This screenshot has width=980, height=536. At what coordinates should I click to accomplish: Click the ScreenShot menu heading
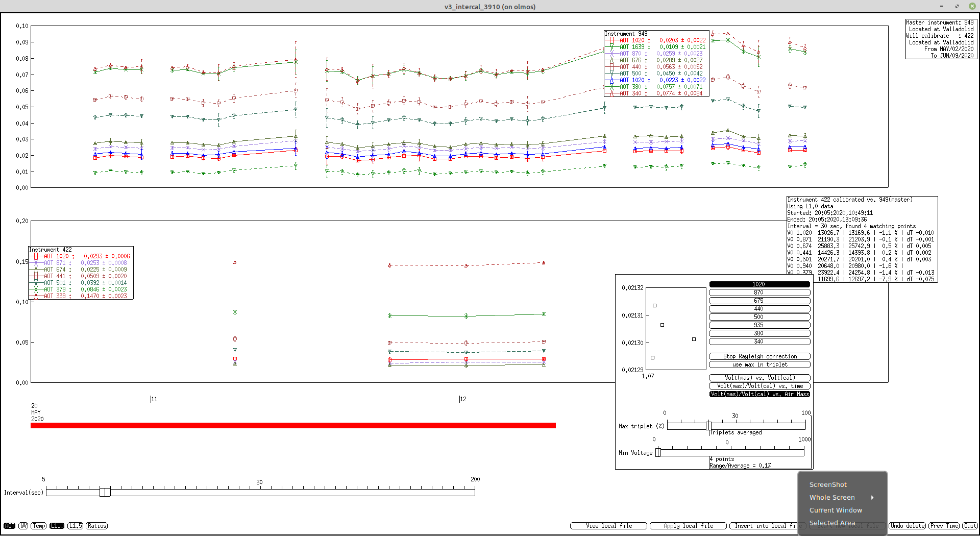point(827,484)
